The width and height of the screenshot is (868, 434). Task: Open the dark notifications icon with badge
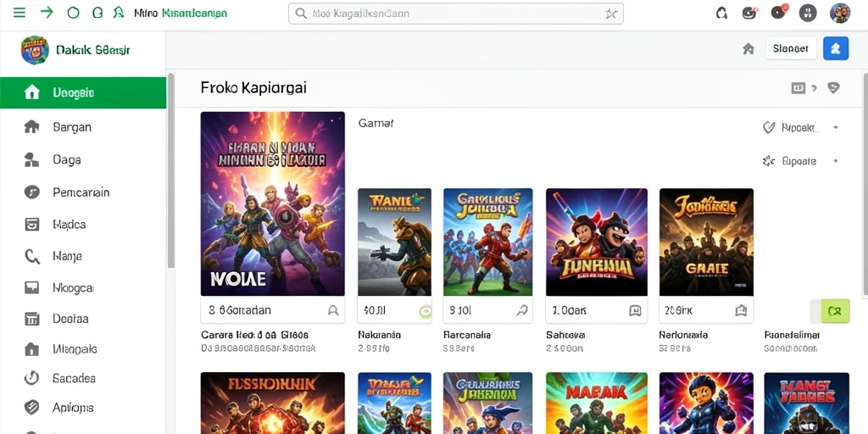pyautogui.click(x=779, y=12)
